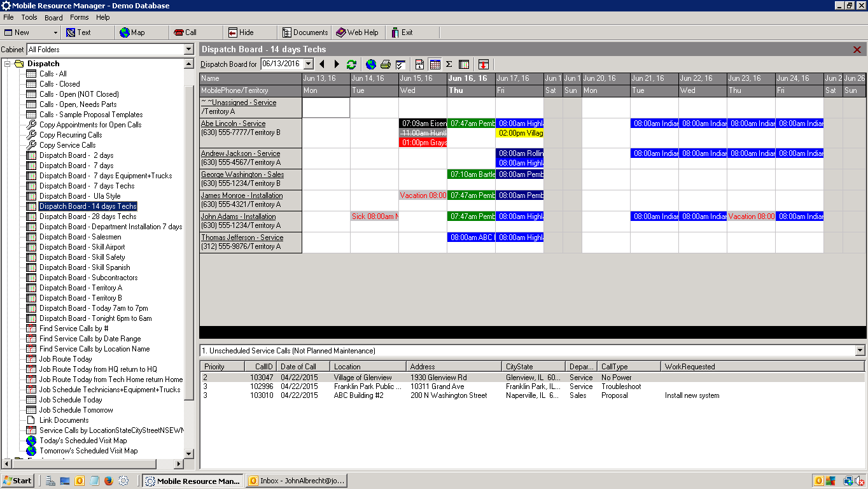The width and height of the screenshot is (868, 489).
Task: Select call 103047 Village of Glenview row
Action: click(533, 378)
